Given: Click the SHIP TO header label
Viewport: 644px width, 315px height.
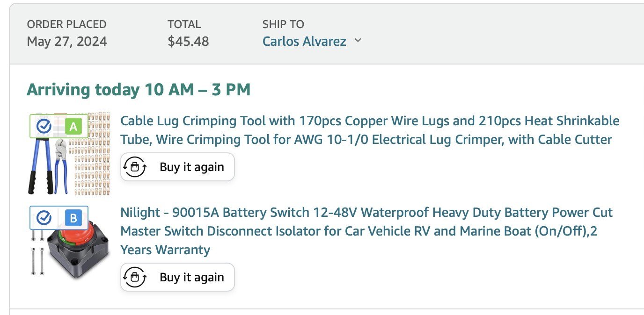Looking at the screenshot, I should pos(283,24).
